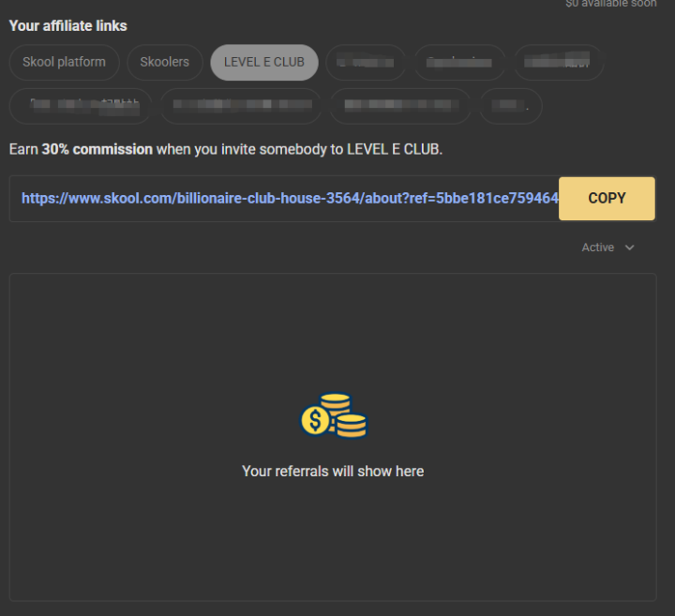Click the gold coin stack icon
This screenshot has width=675, height=616.
pyautogui.click(x=334, y=416)
